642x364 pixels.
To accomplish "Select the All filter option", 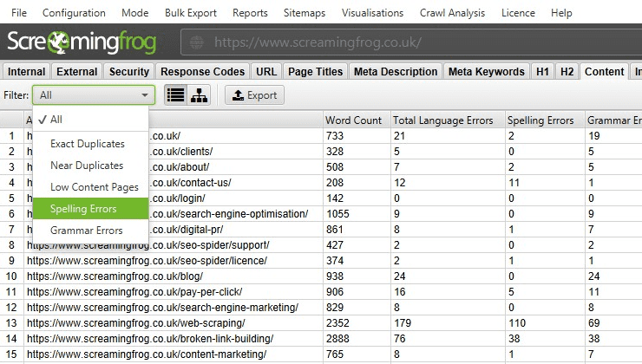I will tap(90, 120).
